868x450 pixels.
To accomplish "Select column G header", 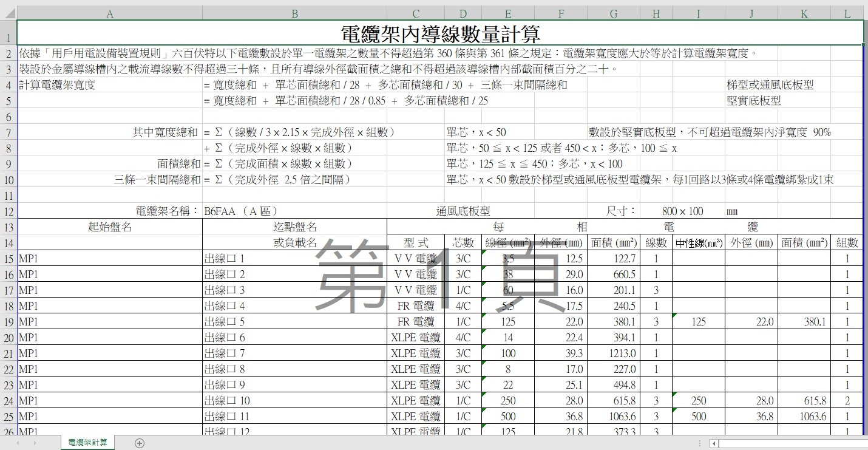I will 613,13.
